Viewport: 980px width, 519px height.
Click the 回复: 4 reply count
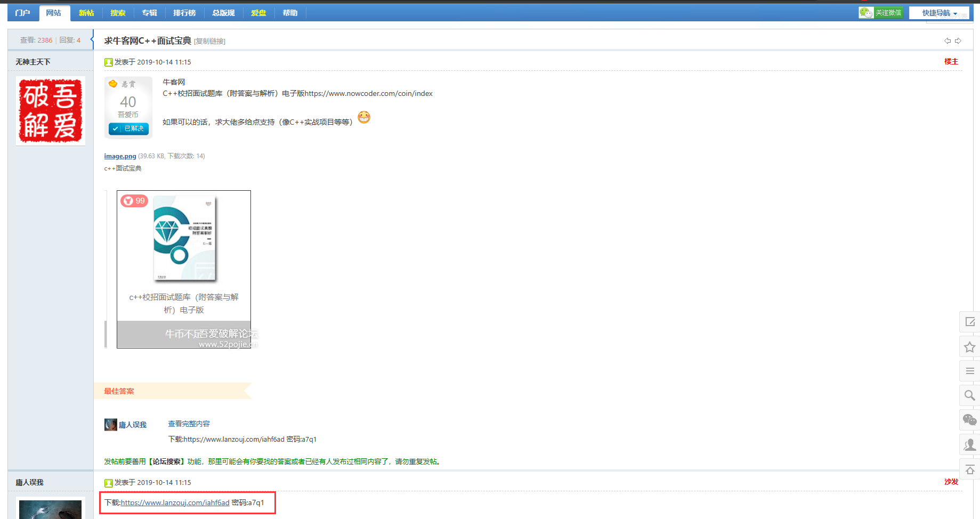[70, 40]
